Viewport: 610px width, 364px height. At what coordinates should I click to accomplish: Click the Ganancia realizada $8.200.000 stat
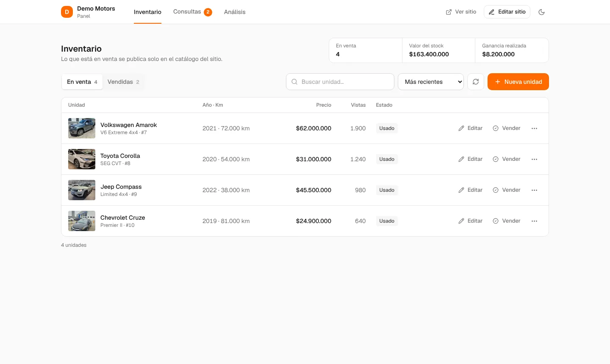[512, 50]
